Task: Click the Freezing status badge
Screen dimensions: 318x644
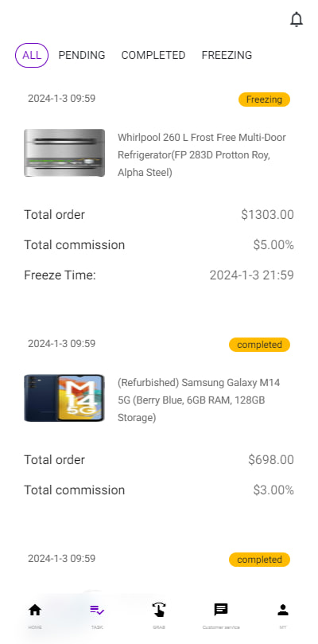Action: click(x=264, y=100)
